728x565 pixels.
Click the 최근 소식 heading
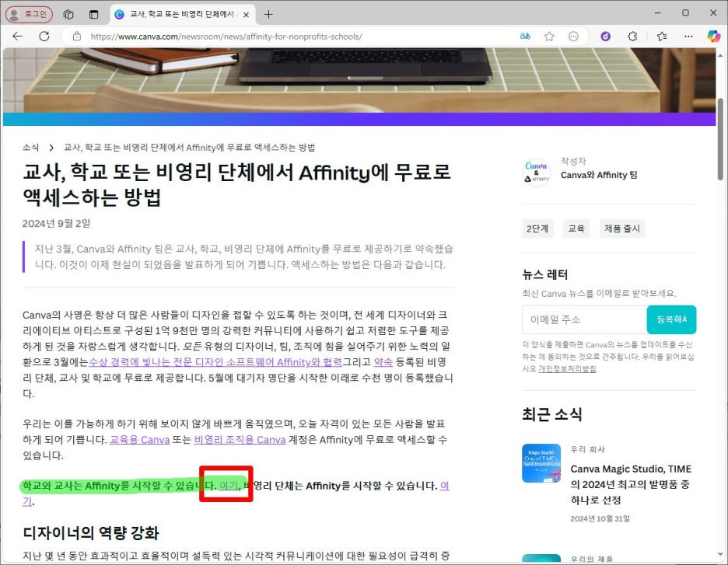(x=552, y=413)
